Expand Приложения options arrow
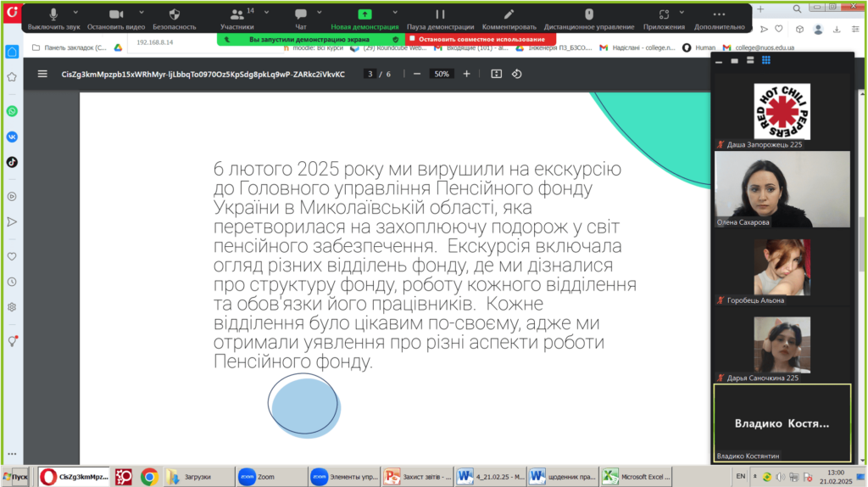 click(682, 12)
